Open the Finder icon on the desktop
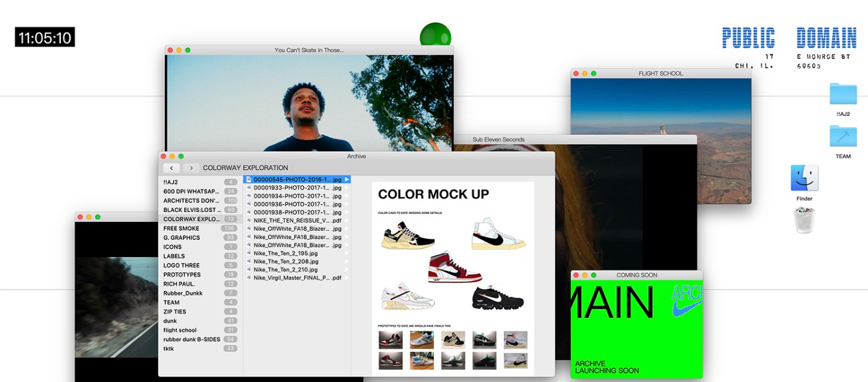The width and height of the screenshot is (868, 382). coord(804,178)
